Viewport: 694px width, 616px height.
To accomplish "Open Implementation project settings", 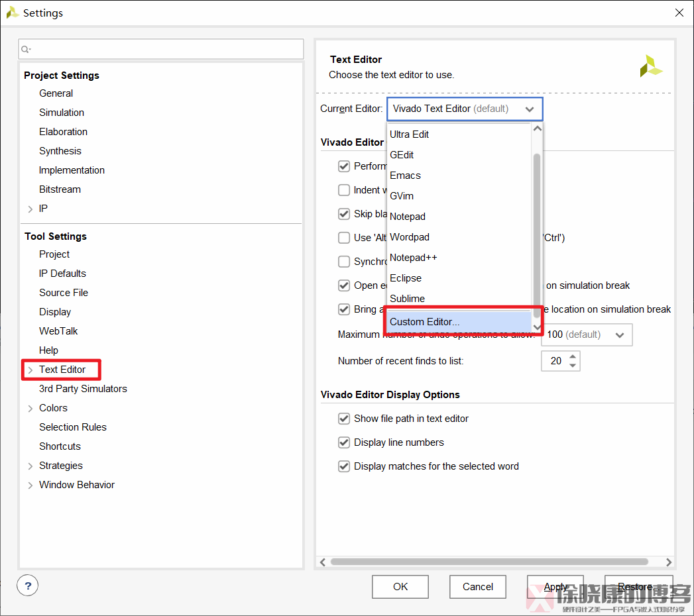I will (x=72, y=170).
